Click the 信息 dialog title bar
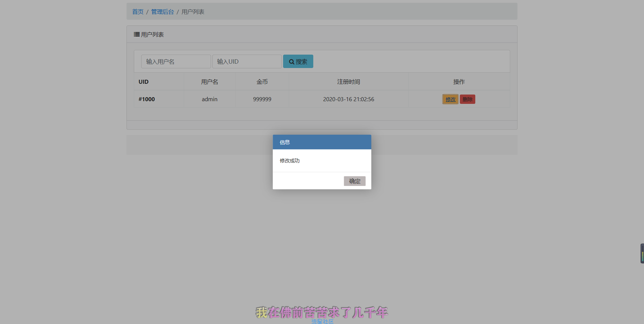This screenshot has width=644, height=324. pos(322,142)
